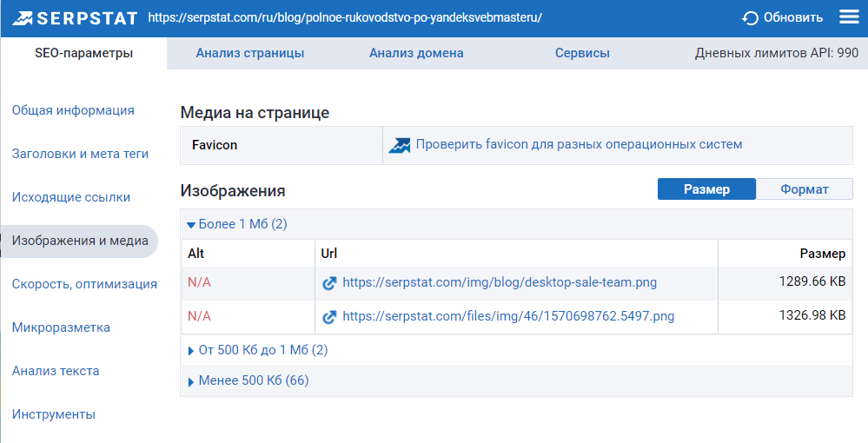Image resolution: width=868 pixels, height=443 pixels.
Task: Collapse the 'Более 1 Мб (2)' group
Action: click(x=237, y=224)
